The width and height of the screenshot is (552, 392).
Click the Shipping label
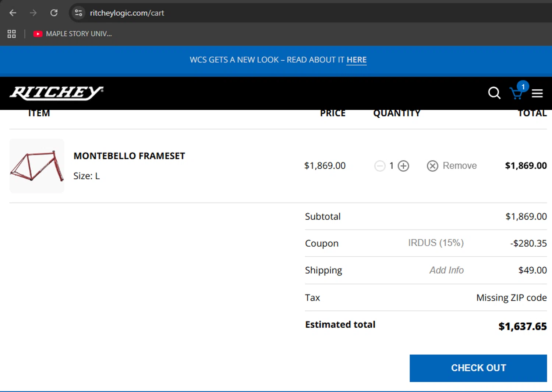323,271
